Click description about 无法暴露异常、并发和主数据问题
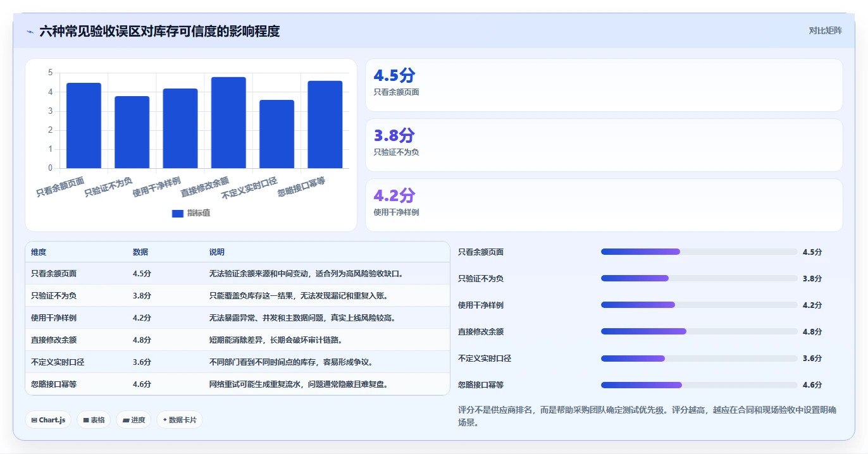The width and height of the screenshot is (868, 454). pos(302,317)
